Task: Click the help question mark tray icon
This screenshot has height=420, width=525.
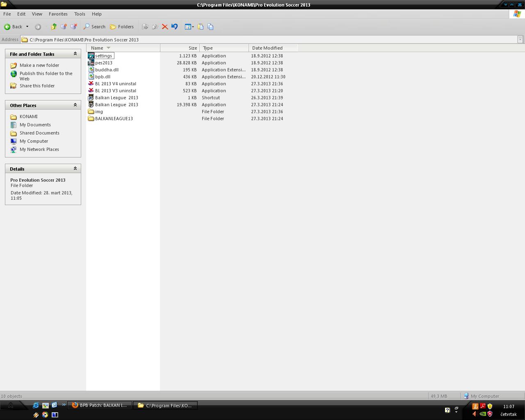Action: tap(447, 410)
